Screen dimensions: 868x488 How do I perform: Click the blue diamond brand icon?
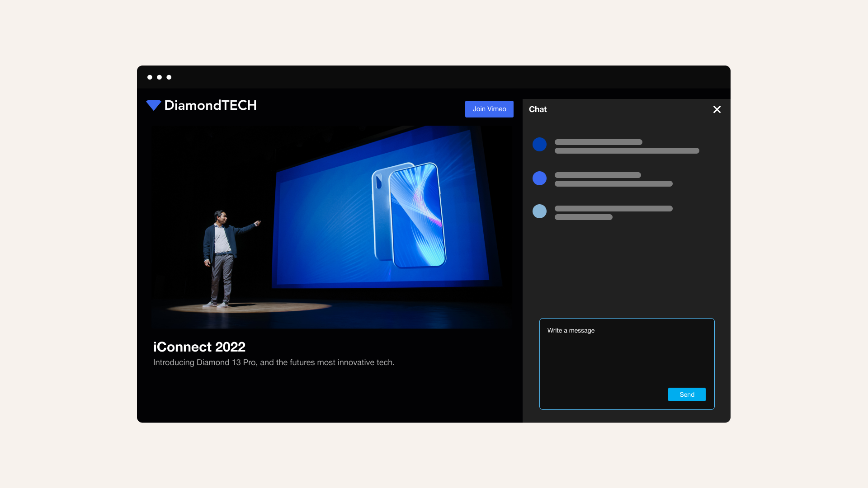point(153,105)
